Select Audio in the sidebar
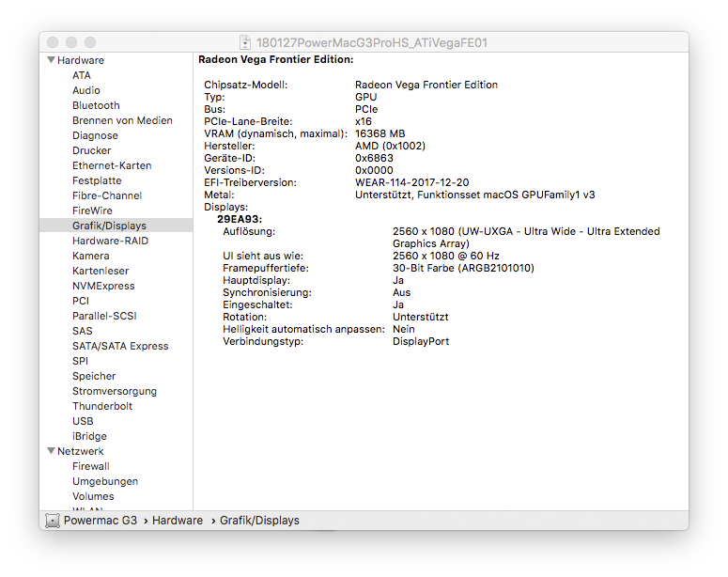 [86, 90]
